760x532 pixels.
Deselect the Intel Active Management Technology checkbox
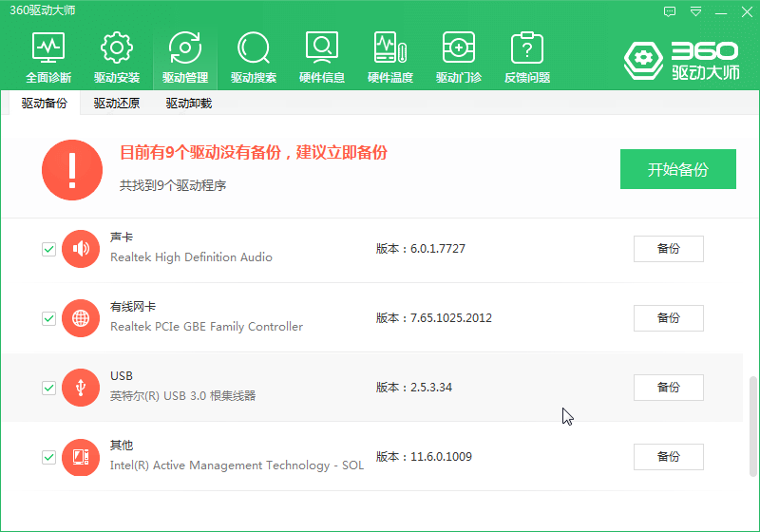[x=48, y=457]
